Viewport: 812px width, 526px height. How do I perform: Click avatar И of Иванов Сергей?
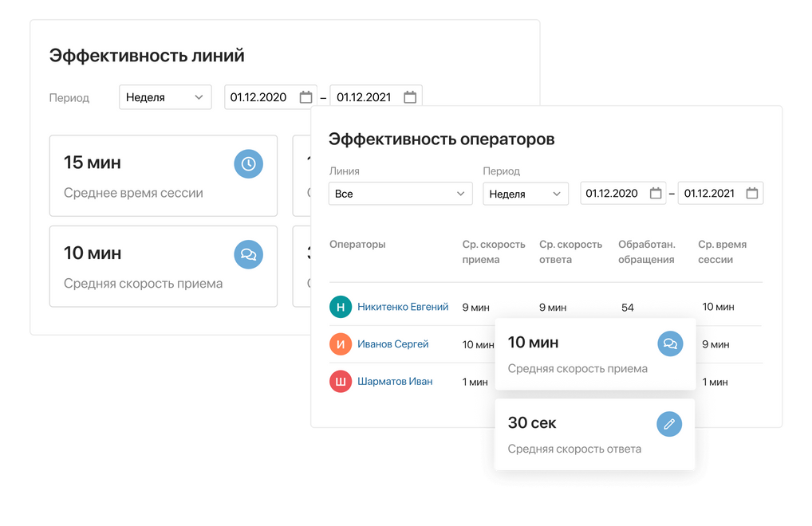(341, 344)
